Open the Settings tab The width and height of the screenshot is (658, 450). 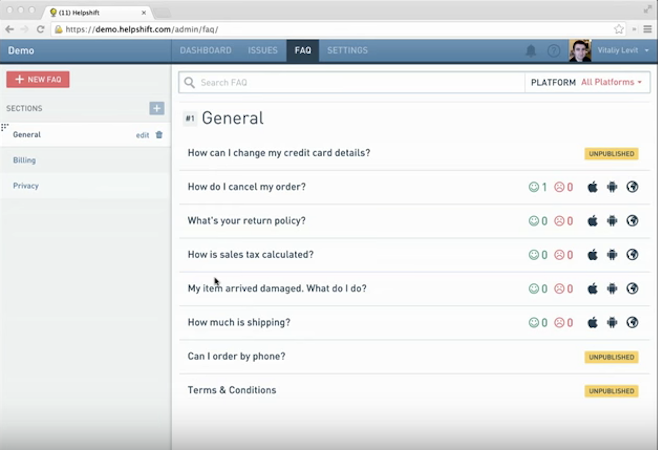347,50
